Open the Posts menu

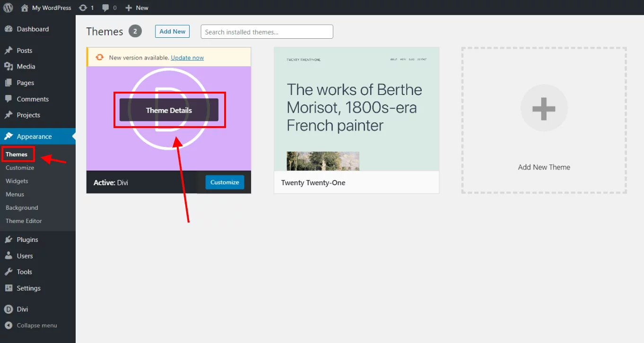(25, 51)
